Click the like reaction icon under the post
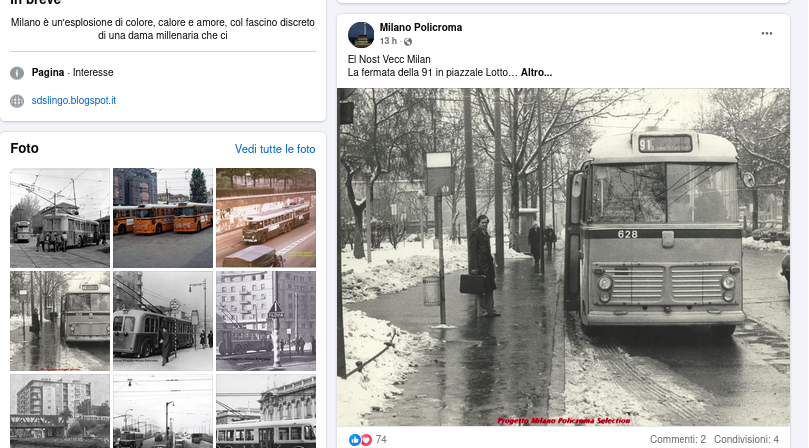Image resolution: width=809 pixels, height=448 pixels. (354, 440)
